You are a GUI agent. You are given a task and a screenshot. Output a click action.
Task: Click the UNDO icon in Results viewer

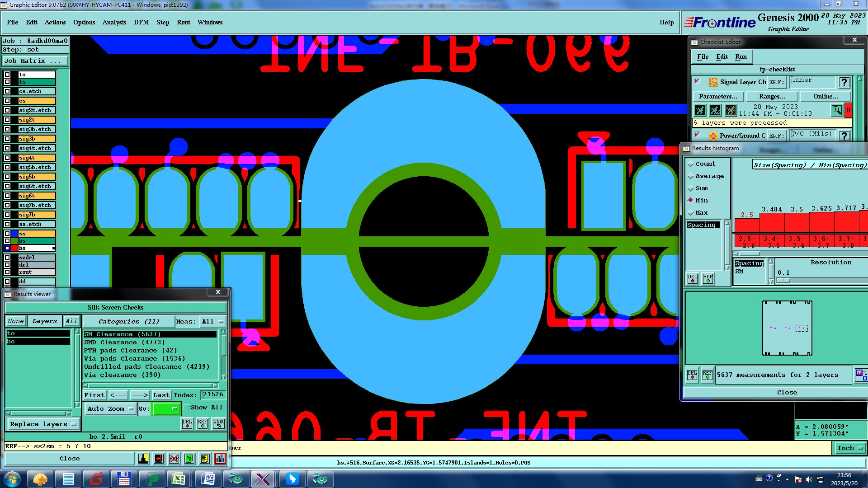pos(219,424)
